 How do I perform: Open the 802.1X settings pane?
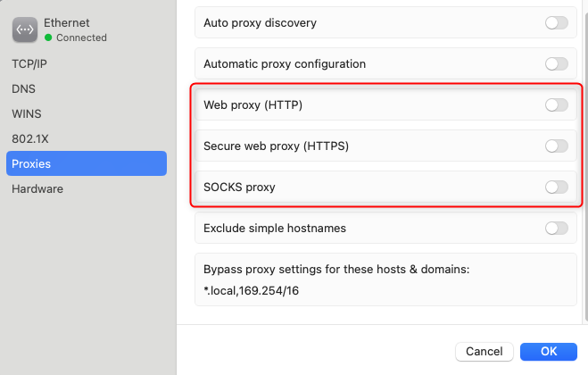coord(30,139)
